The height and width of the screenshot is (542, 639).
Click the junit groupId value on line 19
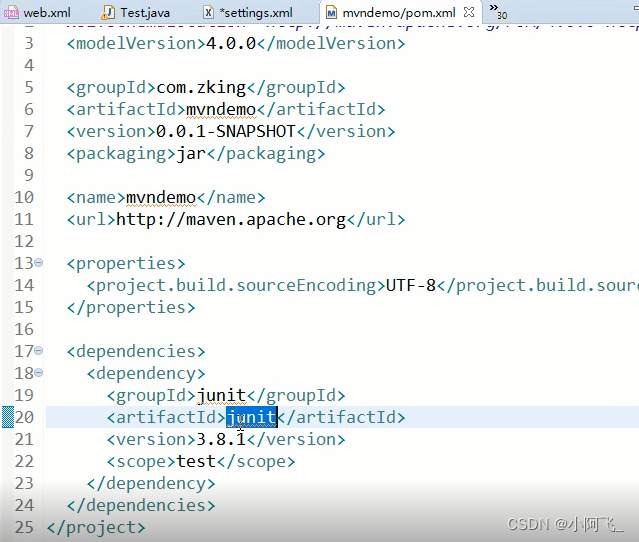pyautogui.click(x=222, y=396)
